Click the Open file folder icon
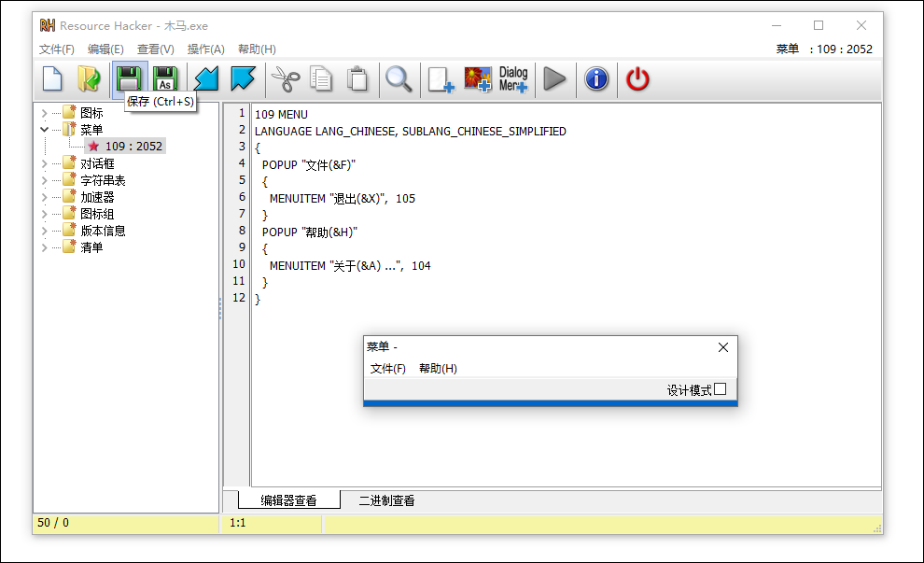Screen dimensions: 924x563 (x=89, y=79)
